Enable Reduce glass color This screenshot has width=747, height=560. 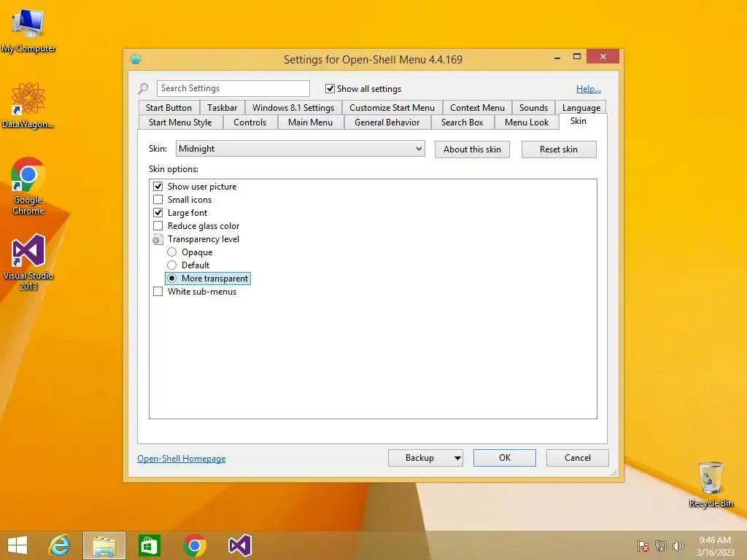pos(158,226)
